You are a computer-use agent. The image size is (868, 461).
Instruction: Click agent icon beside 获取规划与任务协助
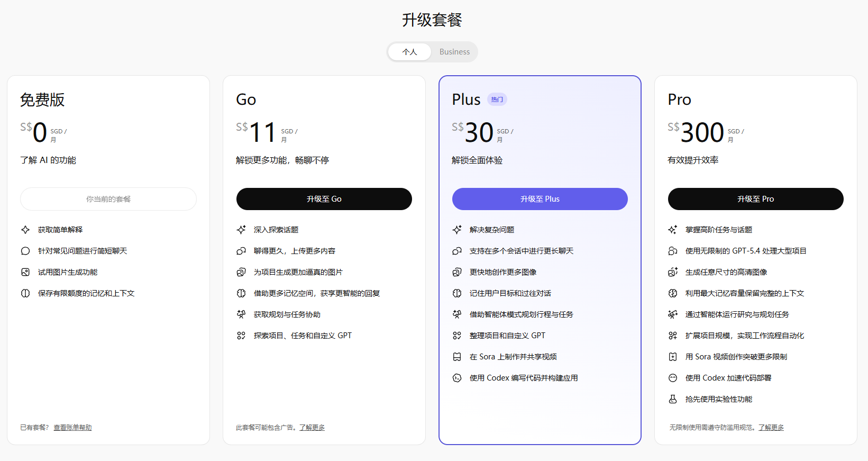click(x=241, y=314)
